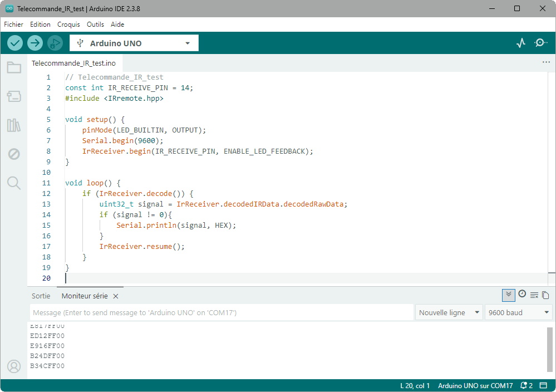Screen dimensions: 556x392
Task: Toggle autoscroll in the serial monitor
Action: 508,295
